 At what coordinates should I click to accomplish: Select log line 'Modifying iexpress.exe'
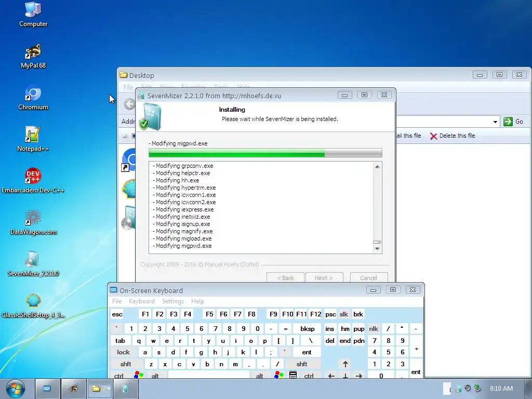click(183, 209)
